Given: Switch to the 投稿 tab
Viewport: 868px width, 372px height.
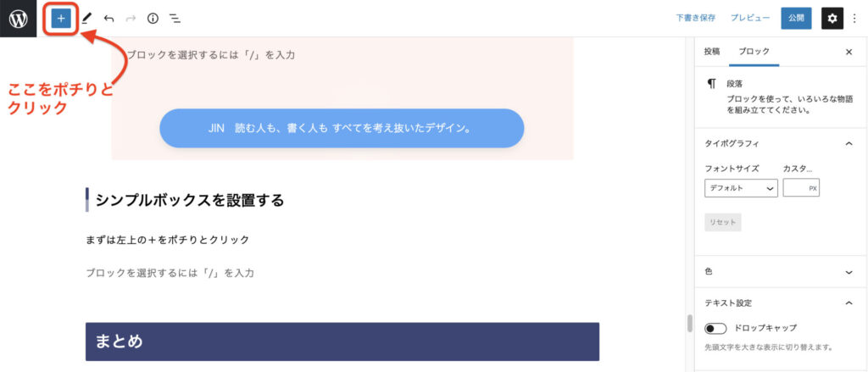Looking at the screenshot, I should [712, 52].
